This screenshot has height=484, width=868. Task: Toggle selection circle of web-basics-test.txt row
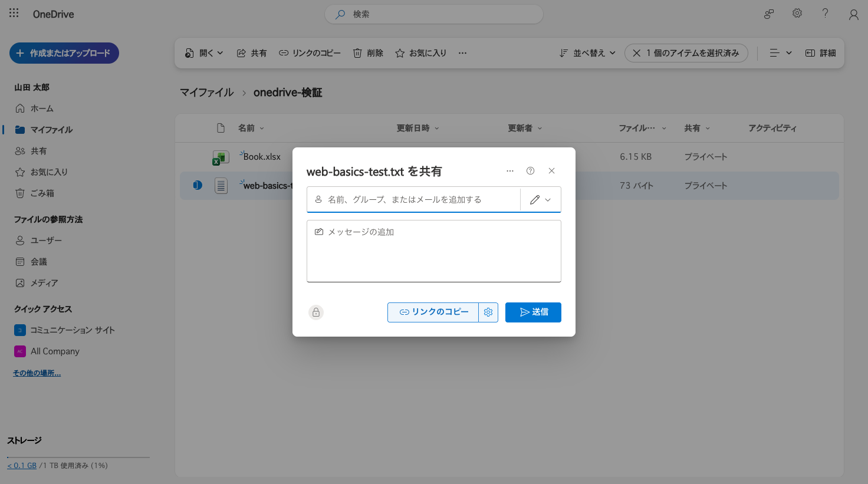[198, 185]
